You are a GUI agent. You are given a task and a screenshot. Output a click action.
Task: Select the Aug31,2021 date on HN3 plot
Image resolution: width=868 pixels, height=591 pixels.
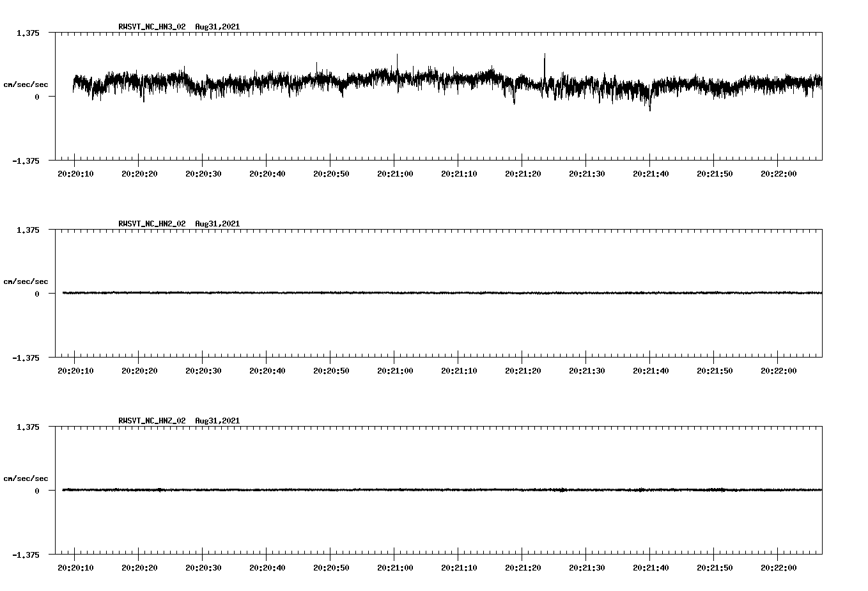pyautogui.click(x=217, y=27)
